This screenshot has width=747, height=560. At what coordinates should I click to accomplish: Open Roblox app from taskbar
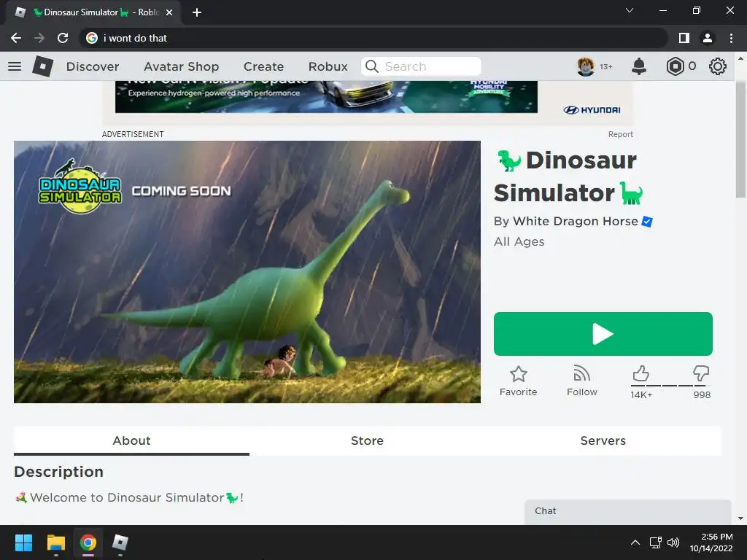(120, 542)
